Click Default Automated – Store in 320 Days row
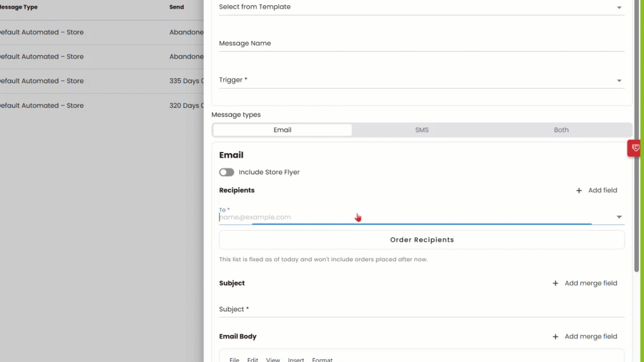644x362 pixels. pos(42,106)
